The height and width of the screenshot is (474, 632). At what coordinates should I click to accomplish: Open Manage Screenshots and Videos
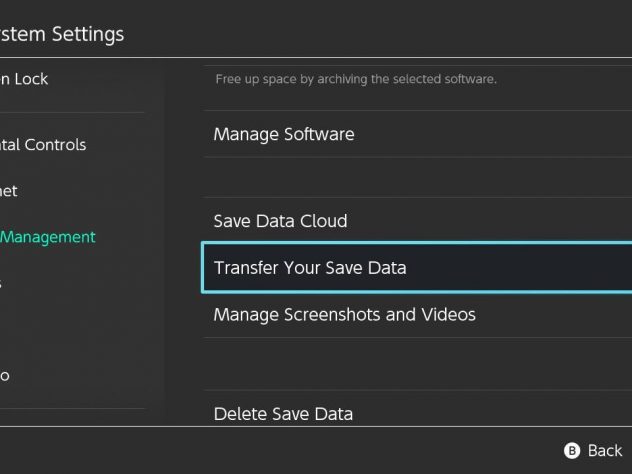(x=418, y=315)
